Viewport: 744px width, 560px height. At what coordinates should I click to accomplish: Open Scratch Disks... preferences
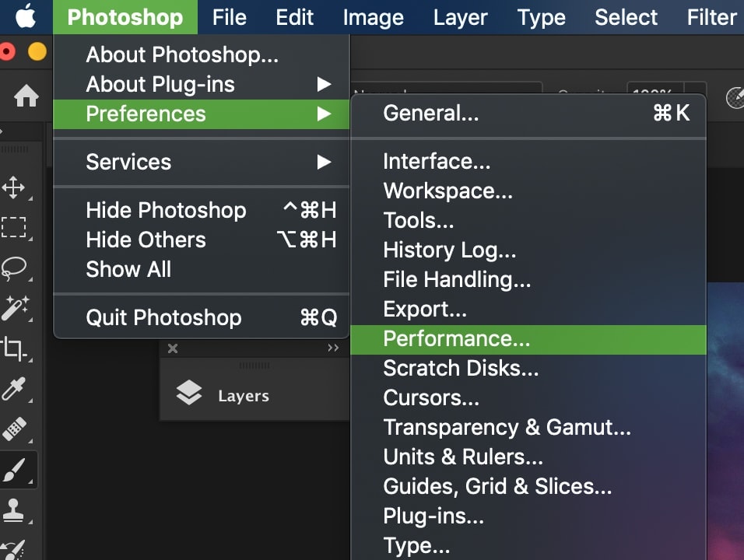pyautogui.click(x=528, y=369)
